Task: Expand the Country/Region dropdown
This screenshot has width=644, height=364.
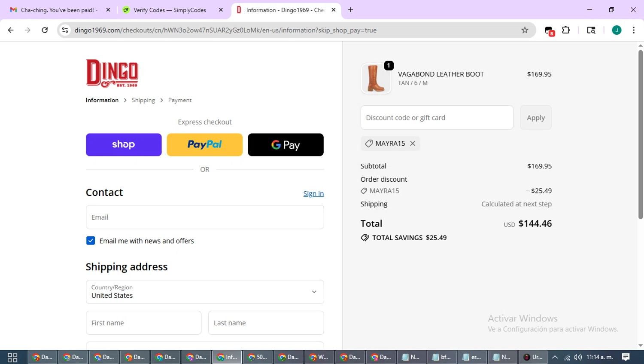Action: click(x=205, y=292)
